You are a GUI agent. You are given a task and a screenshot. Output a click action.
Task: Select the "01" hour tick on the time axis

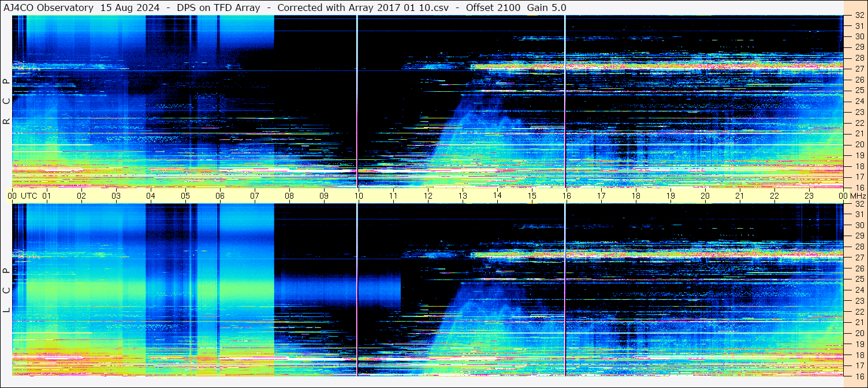coord(47,196)
